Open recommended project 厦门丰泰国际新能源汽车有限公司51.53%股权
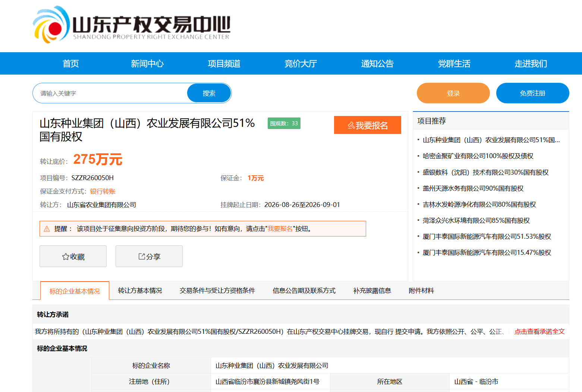The height and width of the screenshot is (392, 582). pyautogui.click(x=487, y=236)
